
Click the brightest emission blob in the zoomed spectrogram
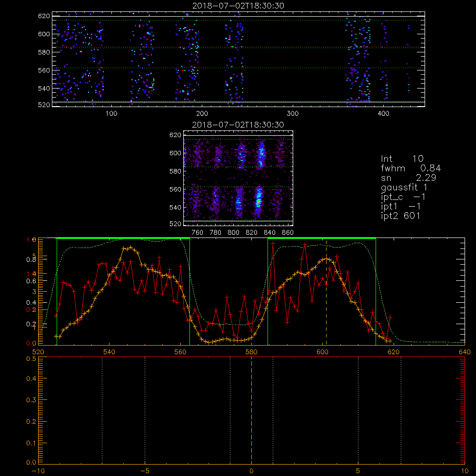coord(258,200)
